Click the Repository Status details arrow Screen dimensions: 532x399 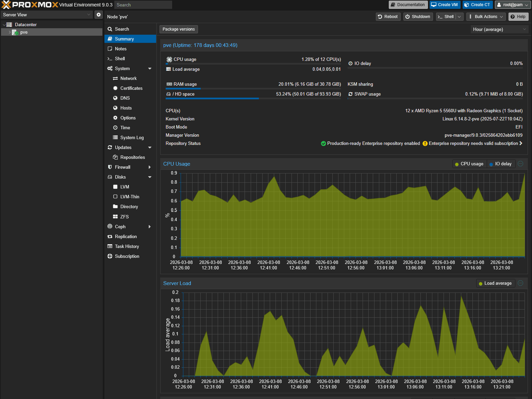pos(521,144)
